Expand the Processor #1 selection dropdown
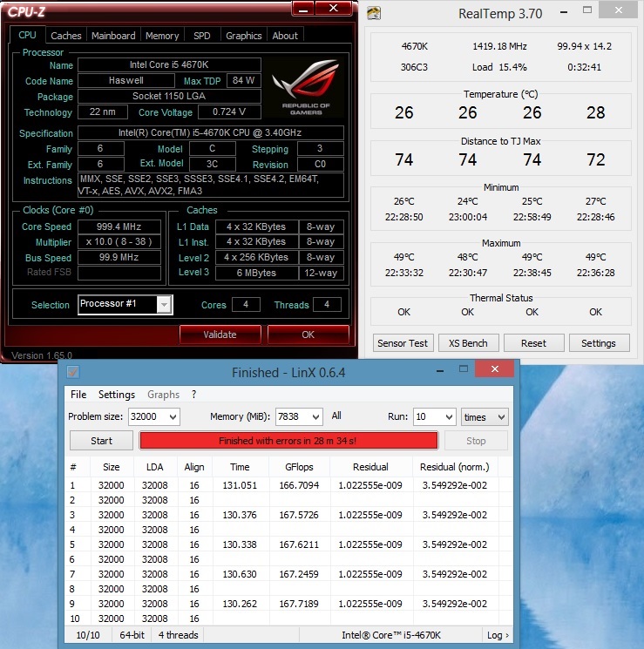This screenshot has height=649, width=644. click(x=164, y=305)
